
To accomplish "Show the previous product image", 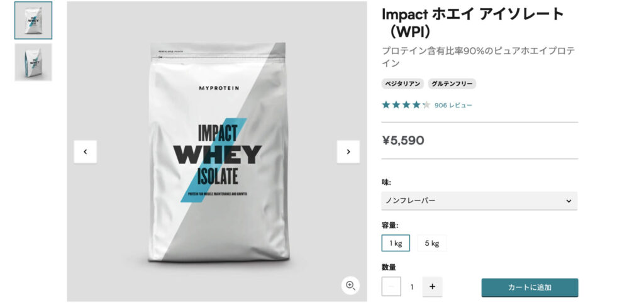I will click(86, 152).
